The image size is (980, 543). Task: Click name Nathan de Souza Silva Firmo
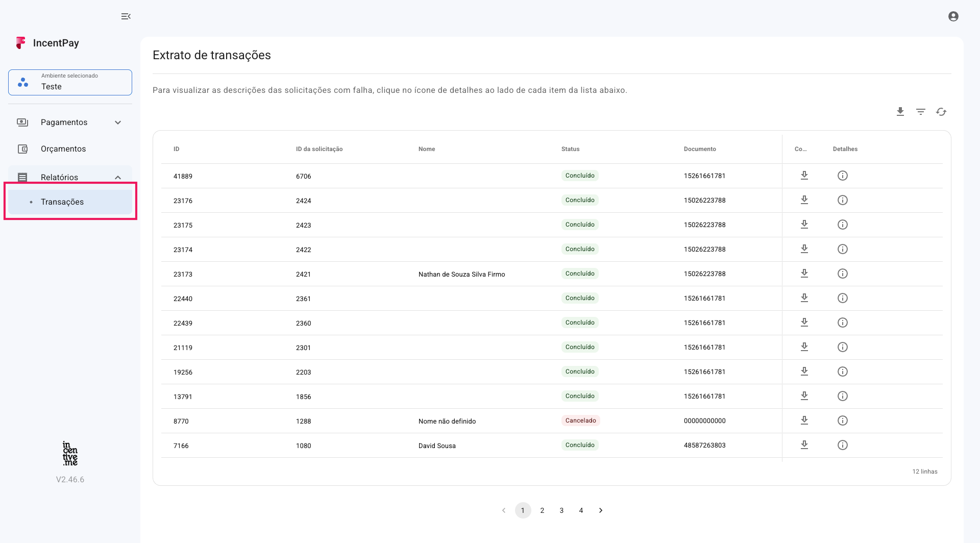coord(461,275)
